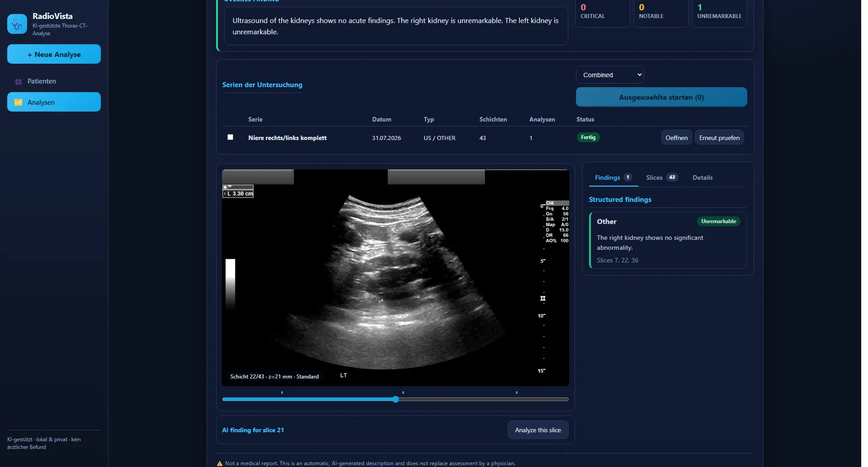Click the last finding marker above the slider

click(517, 392)
